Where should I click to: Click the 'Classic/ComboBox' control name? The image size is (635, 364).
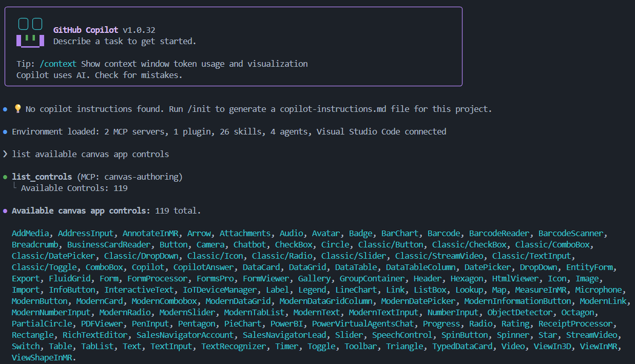(552, 245)
